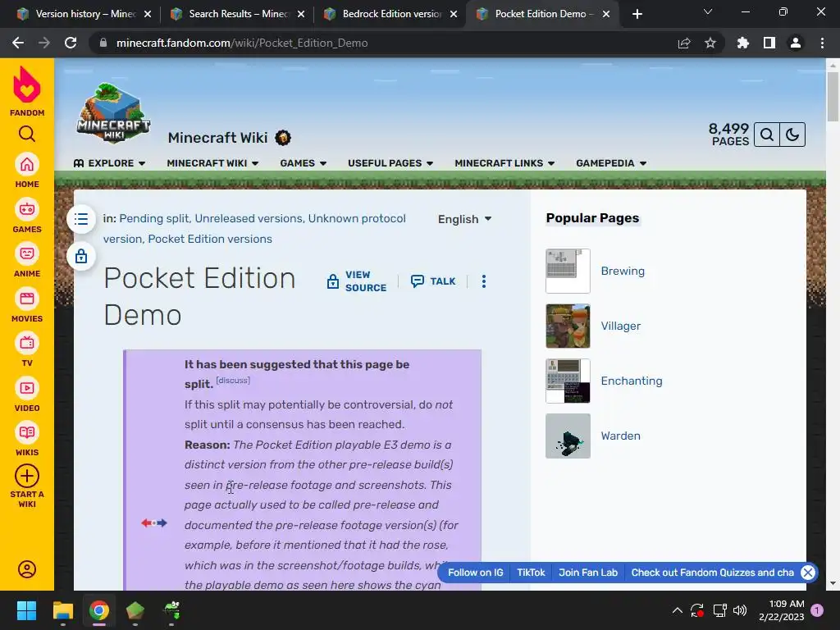
Task: Close the Bedrock Edition version tab
Action: tap(454, 14)
